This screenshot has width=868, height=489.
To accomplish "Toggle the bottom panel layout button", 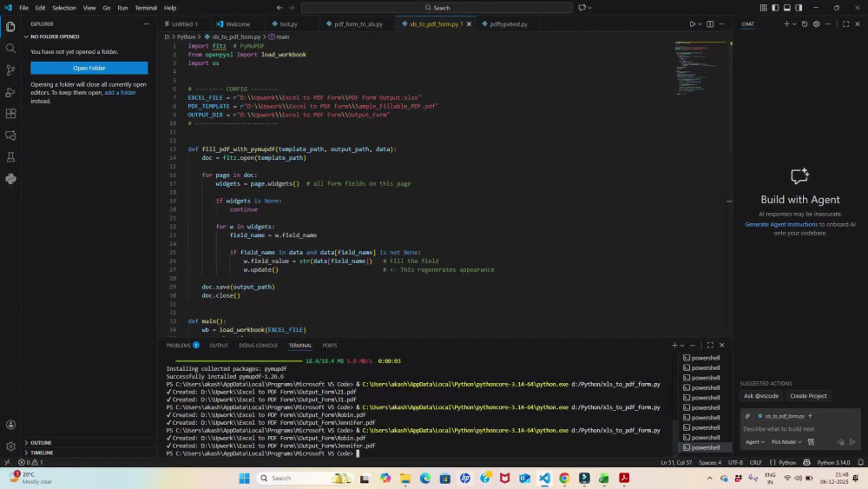I will point(786,8).
